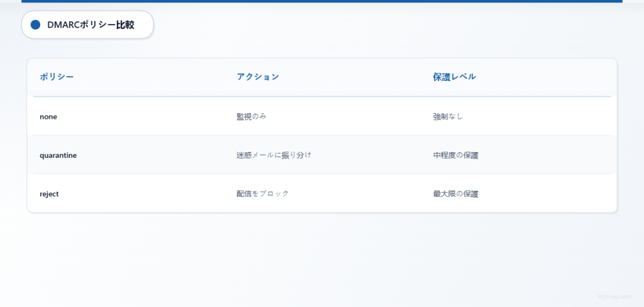Click the DMARCポリシー比較 heading badge
Image resolution: width=644 pixels, height=307 pixels.
coord(87,25)
